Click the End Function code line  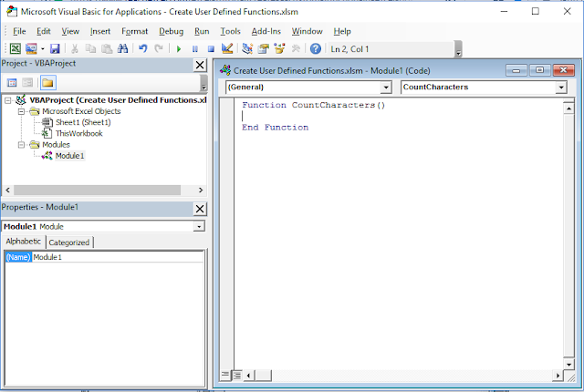(275, 128)
